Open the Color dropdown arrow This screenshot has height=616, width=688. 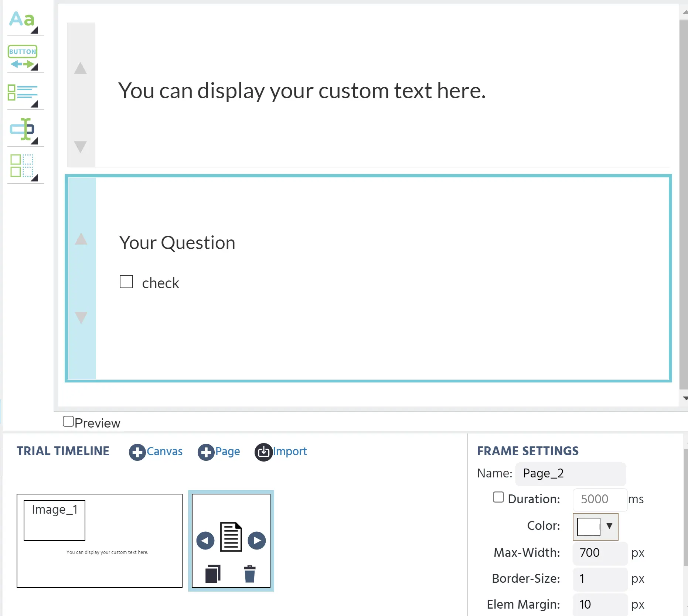[609, 526]
